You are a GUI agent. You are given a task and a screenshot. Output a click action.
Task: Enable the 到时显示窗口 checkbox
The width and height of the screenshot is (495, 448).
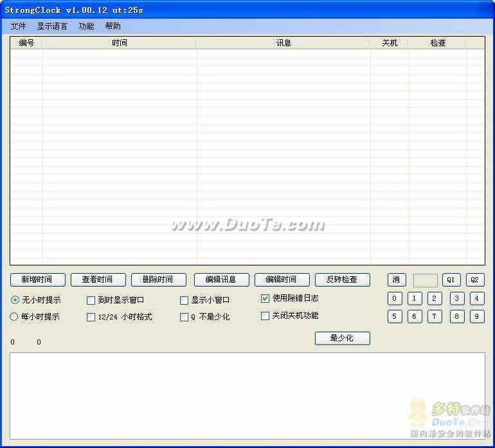[91, 300]
